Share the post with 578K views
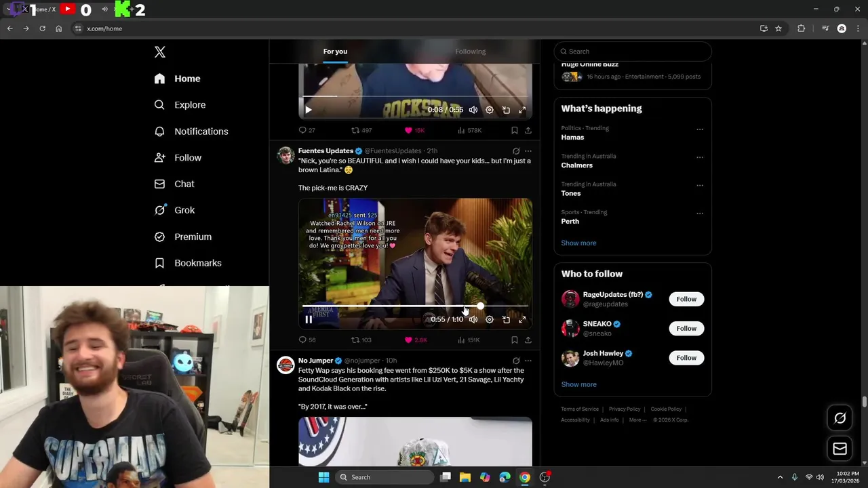The height and width of the screenshot is (488, 868). coord(528,130)
